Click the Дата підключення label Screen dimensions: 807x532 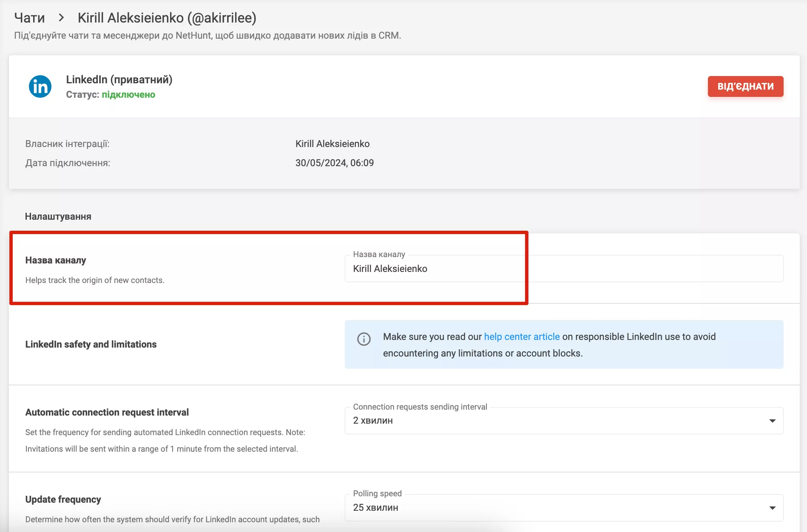coord(68,163)
